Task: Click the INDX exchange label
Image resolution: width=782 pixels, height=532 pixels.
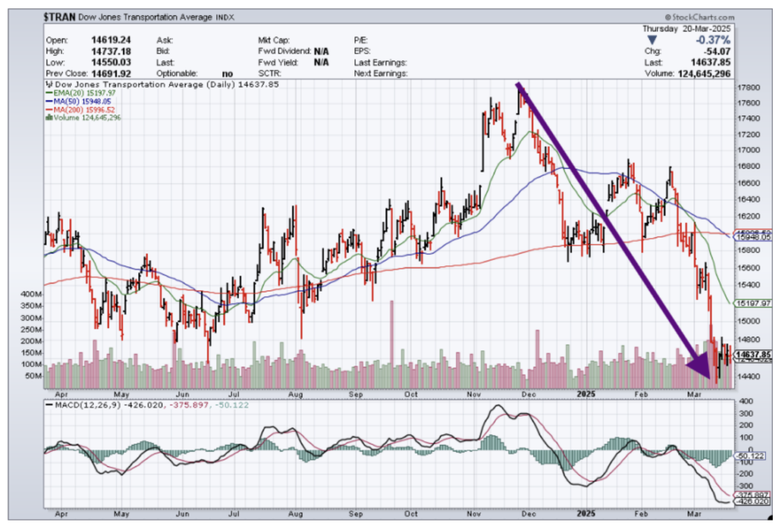Action: [225, 18]
